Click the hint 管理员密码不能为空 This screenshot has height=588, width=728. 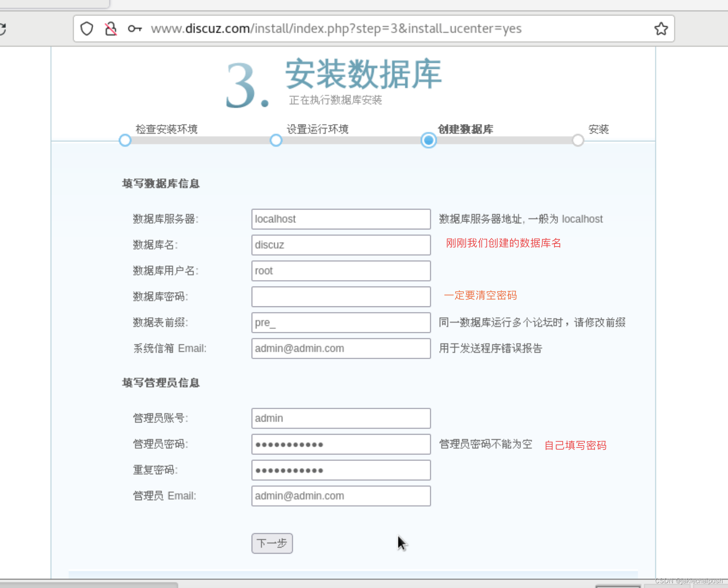(x=485, y=444)
